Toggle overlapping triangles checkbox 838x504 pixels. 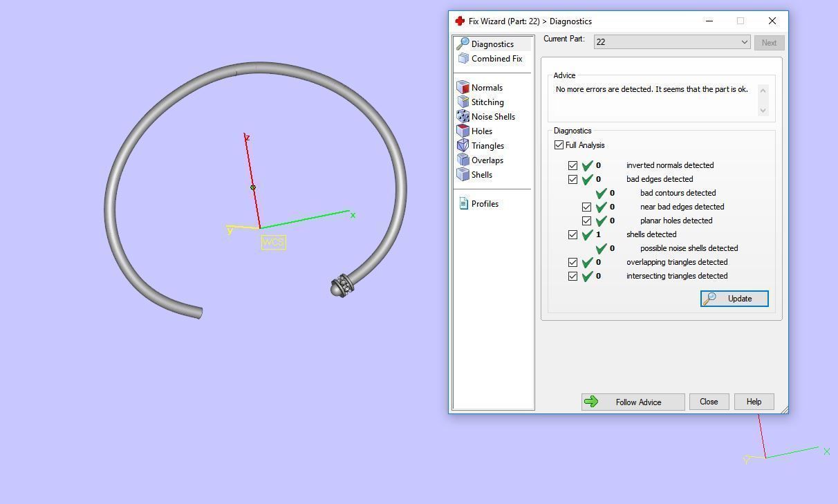coord(573,263)
